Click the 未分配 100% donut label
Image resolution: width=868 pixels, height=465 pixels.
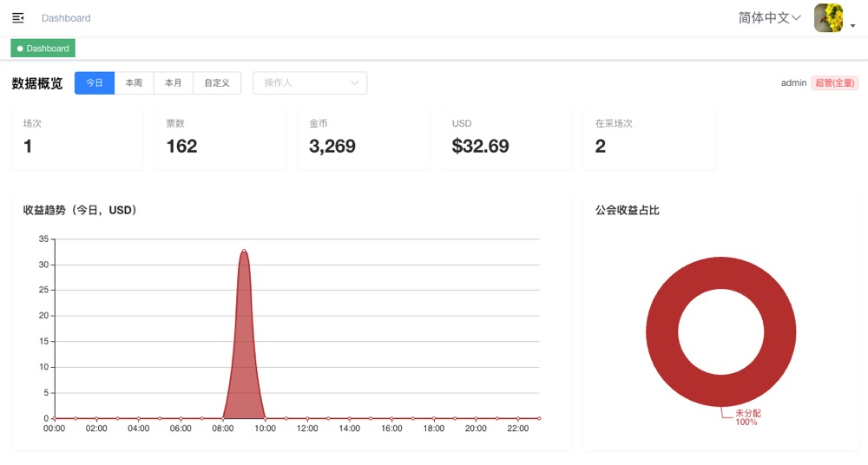[747, 417]
